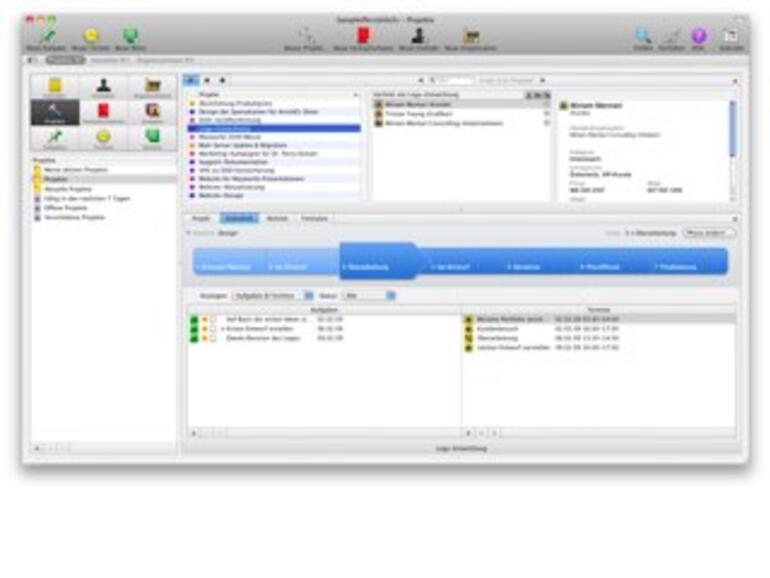Click the right arrow beside the project search field
The image size is (770, 578).
point(543,80)
